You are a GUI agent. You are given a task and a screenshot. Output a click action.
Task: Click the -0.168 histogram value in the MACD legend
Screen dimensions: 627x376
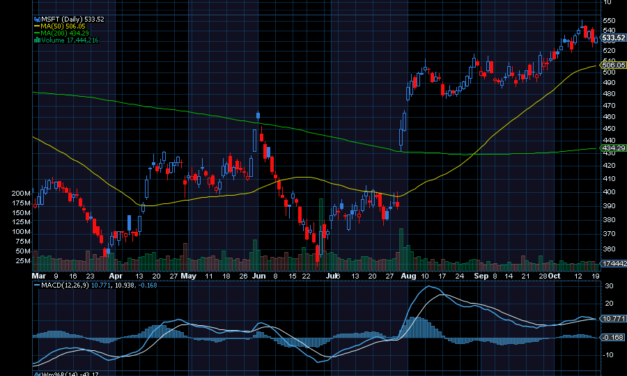[148, 286]
